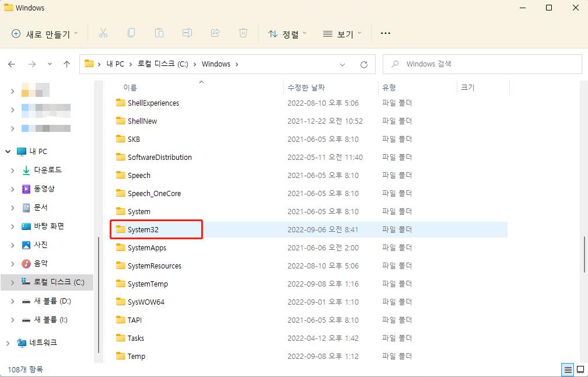
Task: Switch to details view from the status bar
Action: tap(567, 369)
